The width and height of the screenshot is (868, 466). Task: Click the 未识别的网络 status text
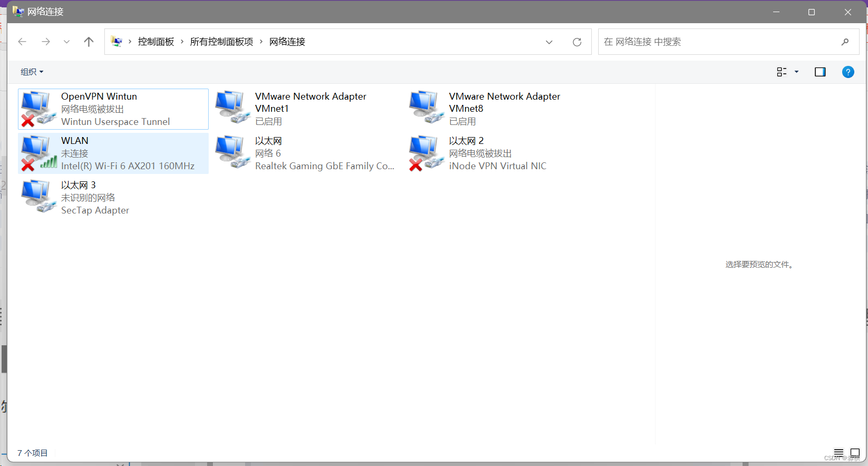(x=88, y=198)
